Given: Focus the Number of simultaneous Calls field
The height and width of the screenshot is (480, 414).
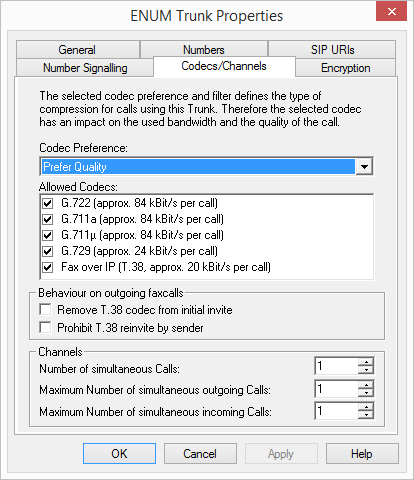Looking at the screenshot, I should [336, 366].
